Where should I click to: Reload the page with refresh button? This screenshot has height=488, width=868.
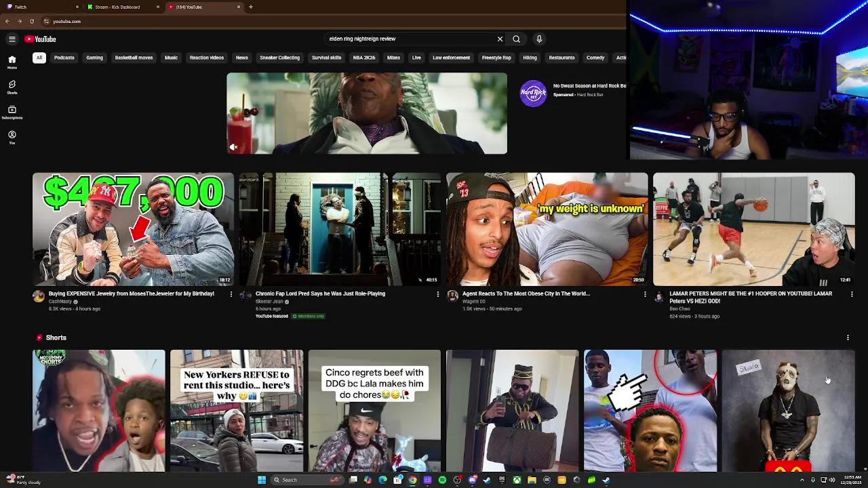31,21
